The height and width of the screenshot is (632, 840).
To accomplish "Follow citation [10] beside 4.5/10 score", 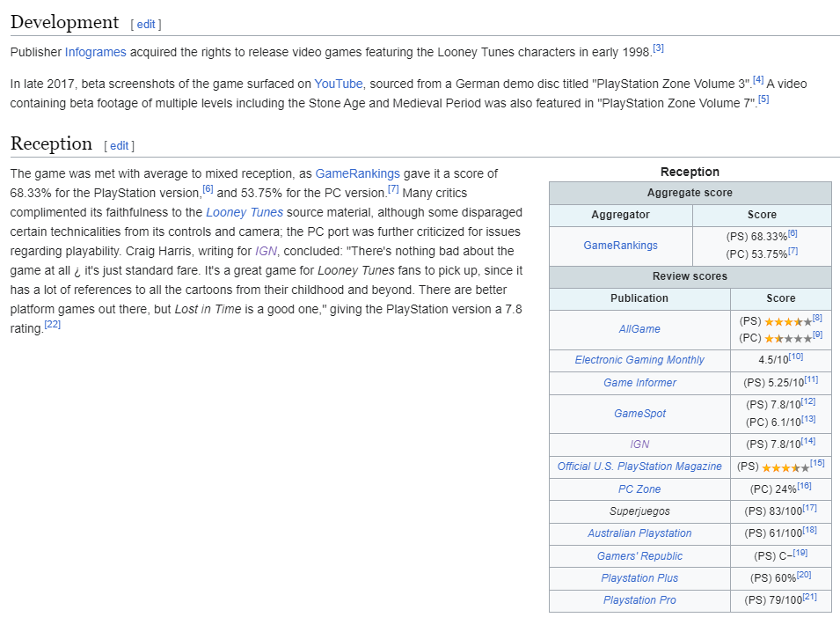I will (795, 356).
